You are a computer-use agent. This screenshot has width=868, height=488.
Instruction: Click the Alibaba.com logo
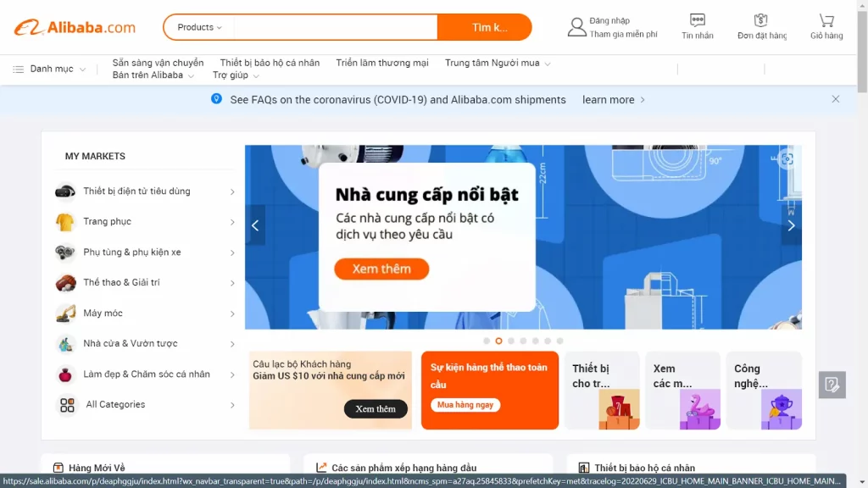pyautogui.click(x=75, y=27)
